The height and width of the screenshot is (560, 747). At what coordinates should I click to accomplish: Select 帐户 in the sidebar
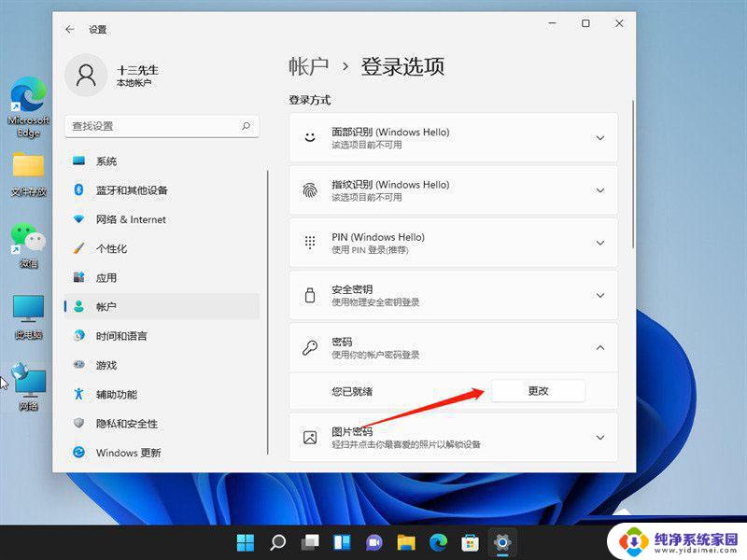(x=162, y=306)
